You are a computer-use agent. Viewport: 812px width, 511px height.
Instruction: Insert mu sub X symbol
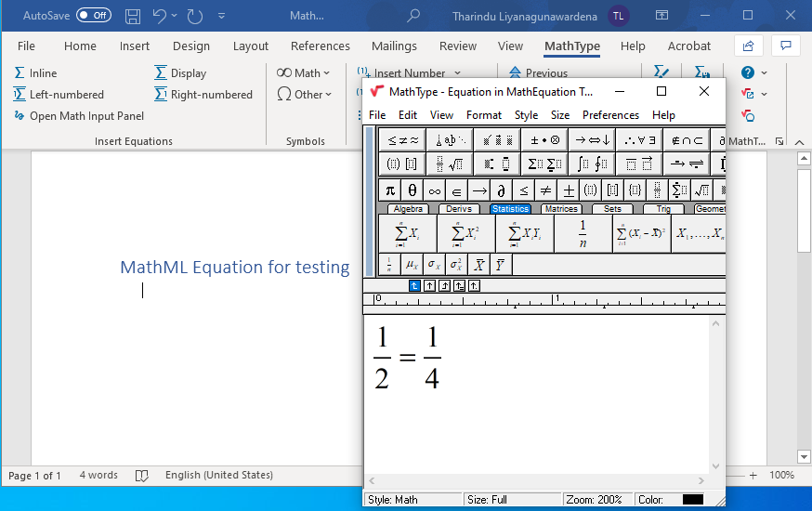pos(413,265)
